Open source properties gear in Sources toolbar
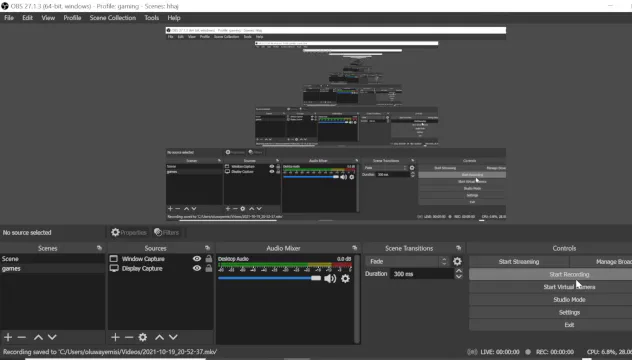Screen dimensions: 632x360 pyautogui.click(x=143, y=337)
